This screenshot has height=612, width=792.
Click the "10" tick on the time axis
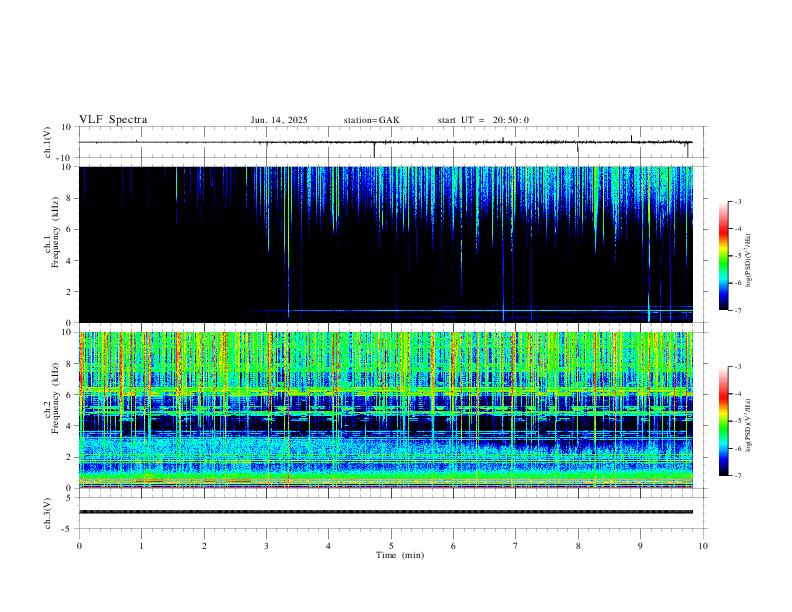[703, 546]
